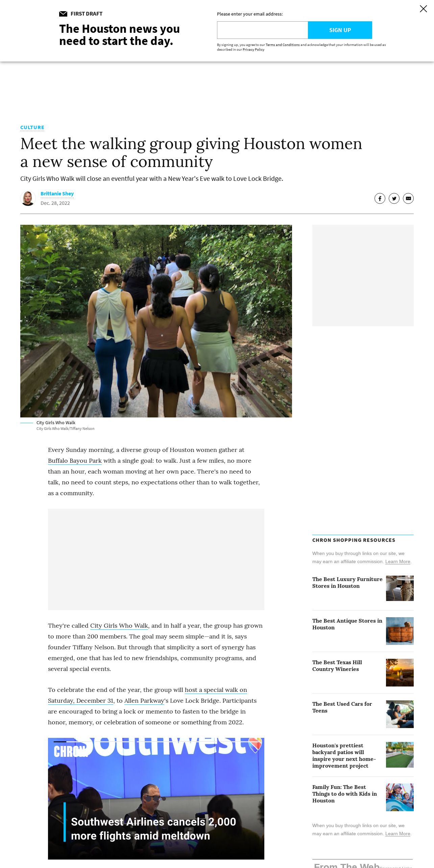The width and height of the screenshot is (434, 868).
Task: Follow the City Girls Who Walk link
Action: click(x=119, y=626)
